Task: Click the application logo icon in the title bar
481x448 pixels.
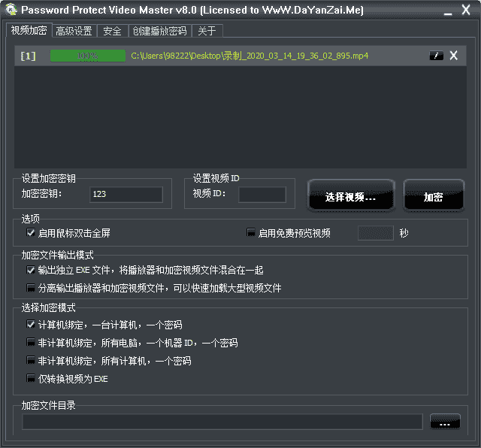Action: pos(11,9)
